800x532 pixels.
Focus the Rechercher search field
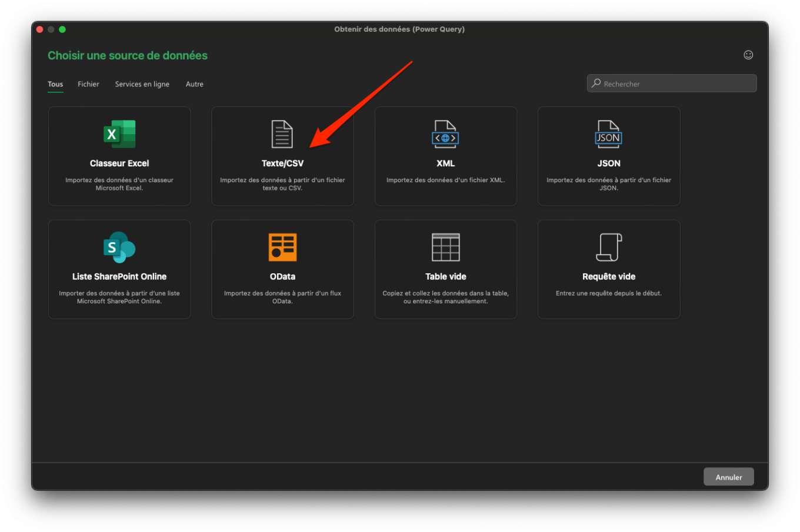click(x=672, y=83)
